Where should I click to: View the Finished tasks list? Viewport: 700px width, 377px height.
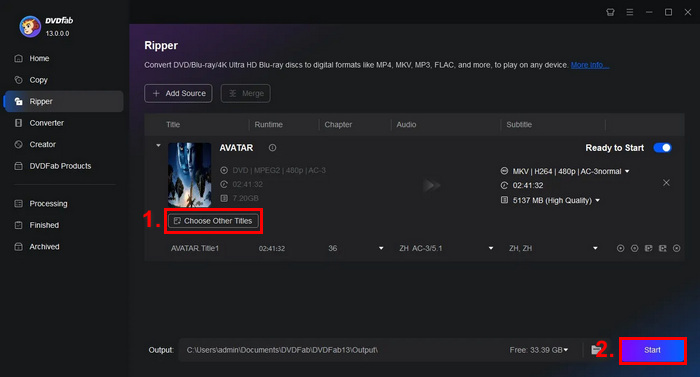pyautogui.click(x=44, y=225)
